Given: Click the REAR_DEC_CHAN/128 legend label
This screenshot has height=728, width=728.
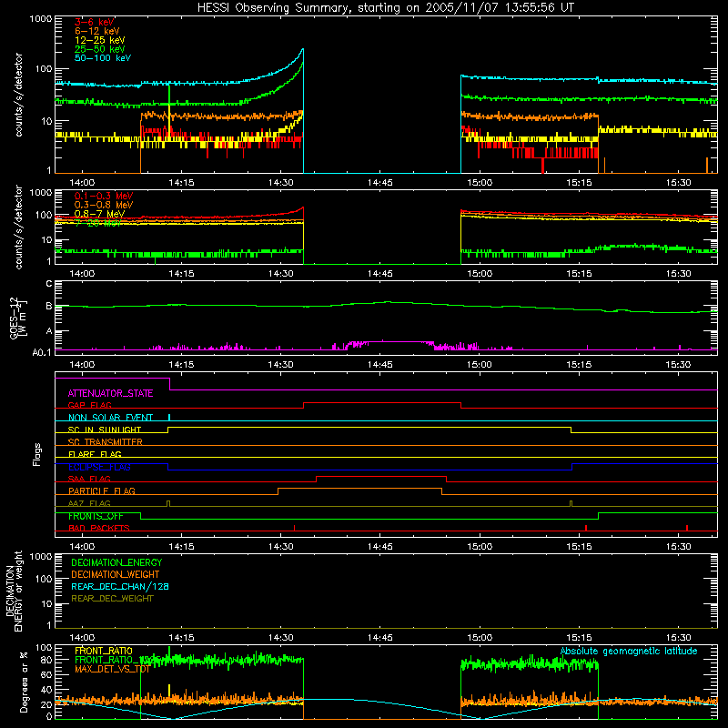Looking at the screenshot, I should 120,586.
